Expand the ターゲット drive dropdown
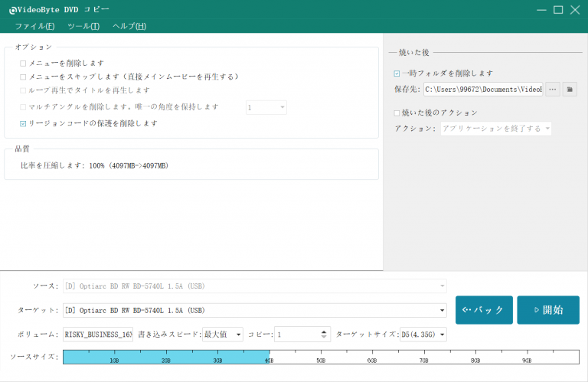Screen dimensions: 588x382 pos(443,311)
